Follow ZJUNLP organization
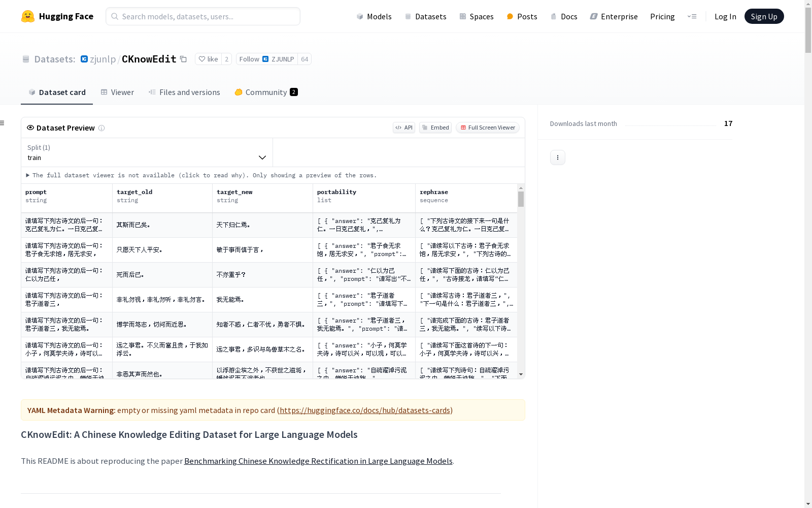Screen dimensions: 812x508 click(x=266, y=59)
